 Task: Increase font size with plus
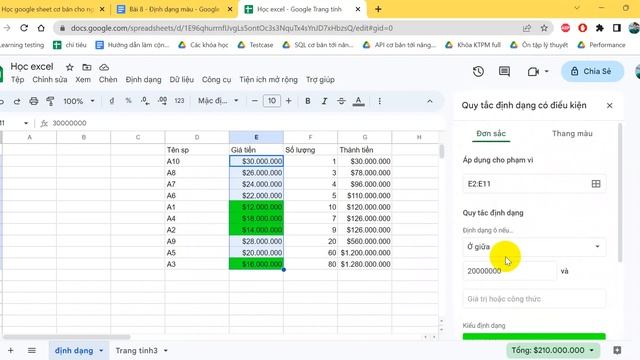click(x=289, y=101)
